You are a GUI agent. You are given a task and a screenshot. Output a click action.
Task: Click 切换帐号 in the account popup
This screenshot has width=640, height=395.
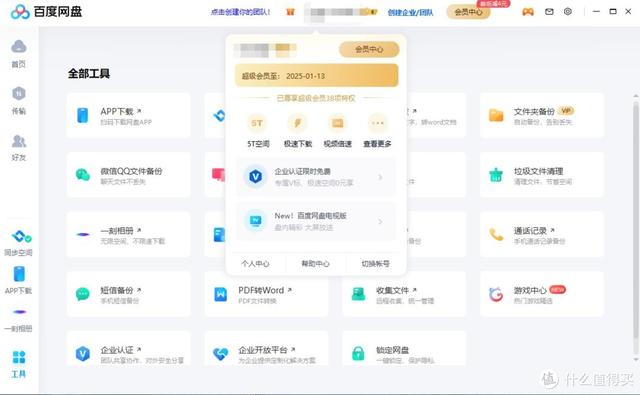click(x=375, y=264)
